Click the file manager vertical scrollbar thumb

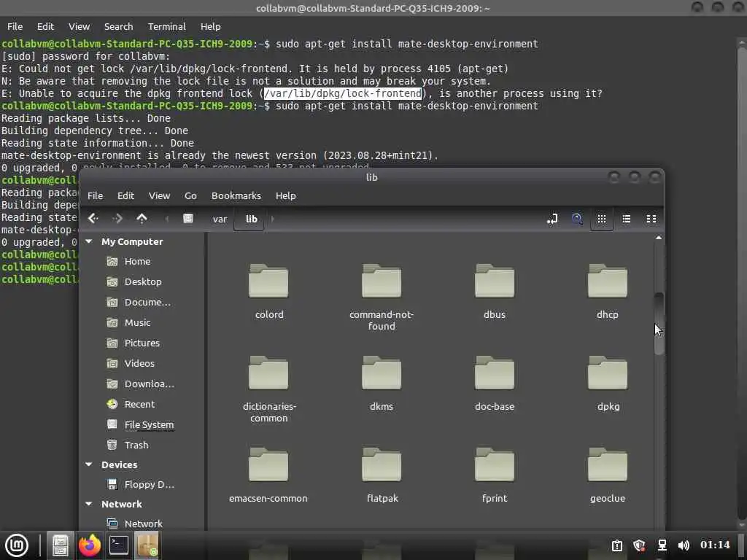pos(659,324)
